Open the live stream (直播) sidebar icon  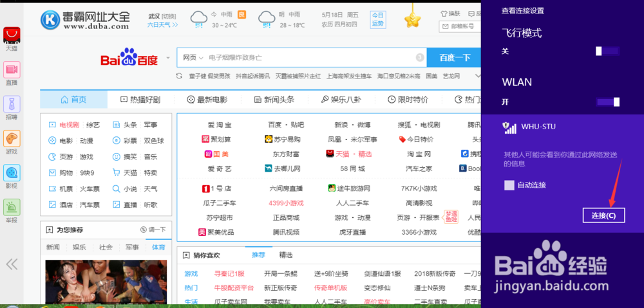[12, 69]
